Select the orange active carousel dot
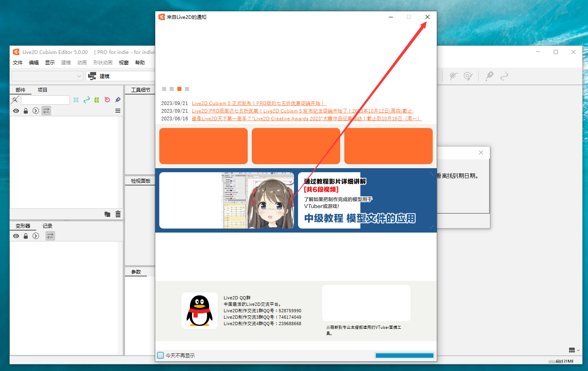 (179, 89)
